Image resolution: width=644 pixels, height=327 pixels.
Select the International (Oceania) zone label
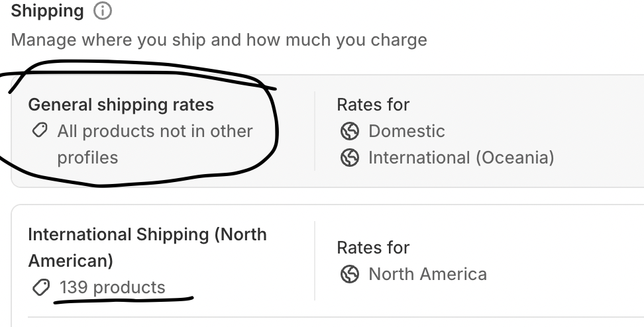click(x=460, y=158)
